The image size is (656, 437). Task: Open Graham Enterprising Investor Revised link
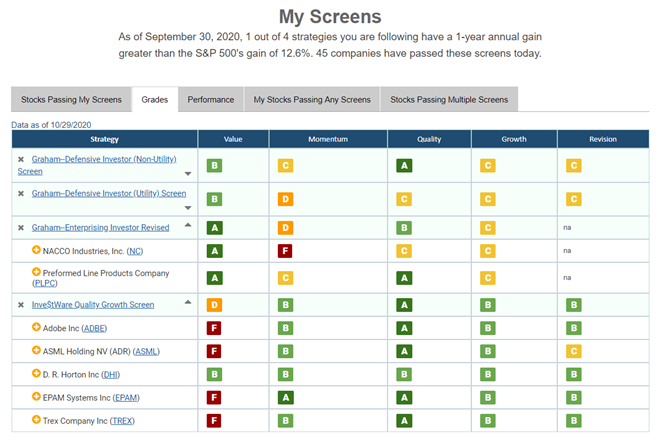click(100, 228)
